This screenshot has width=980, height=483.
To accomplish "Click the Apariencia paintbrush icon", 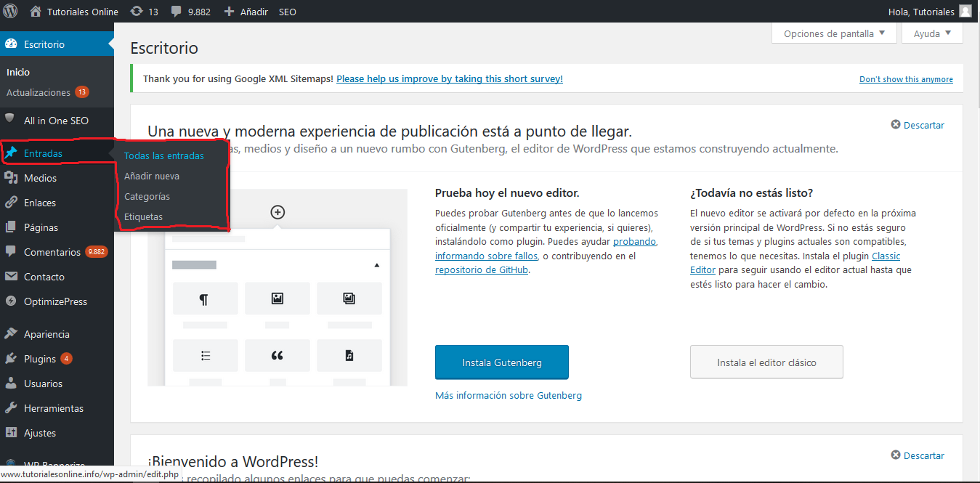I will 11,334.
